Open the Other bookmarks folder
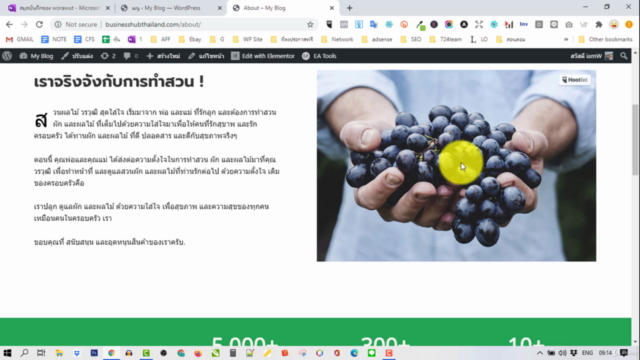Viewport: 640px width, 360px height. pyautogui.click(x=606, y=39)
